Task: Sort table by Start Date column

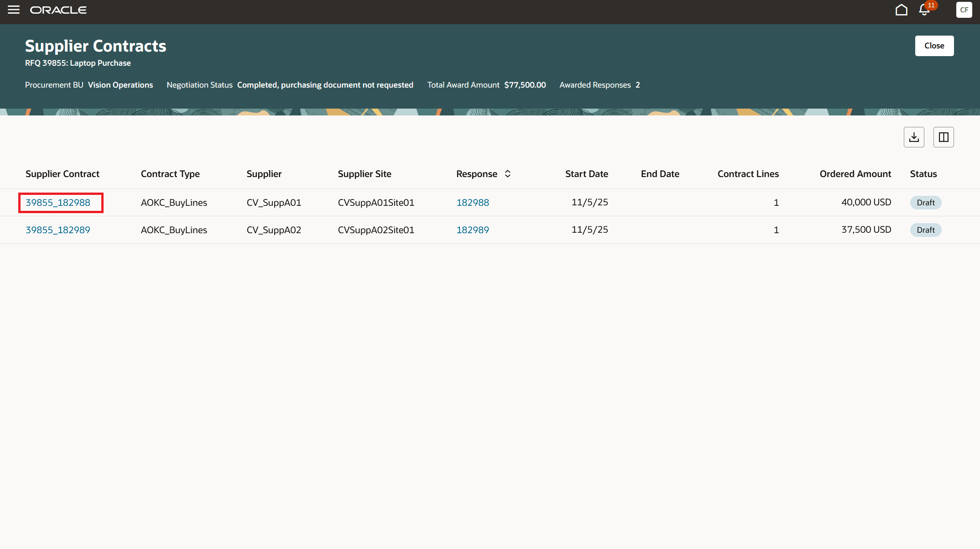Action: (587, 174)
